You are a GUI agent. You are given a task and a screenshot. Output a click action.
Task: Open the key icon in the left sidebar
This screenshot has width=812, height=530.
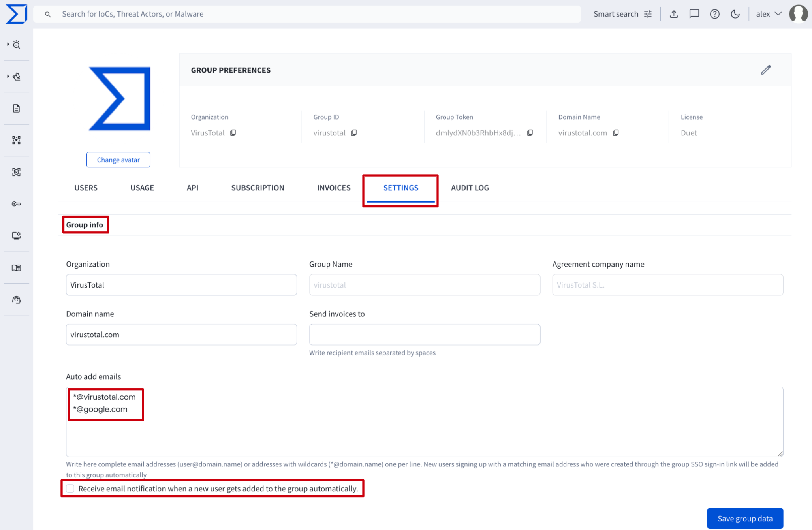(x=16, y=204)
